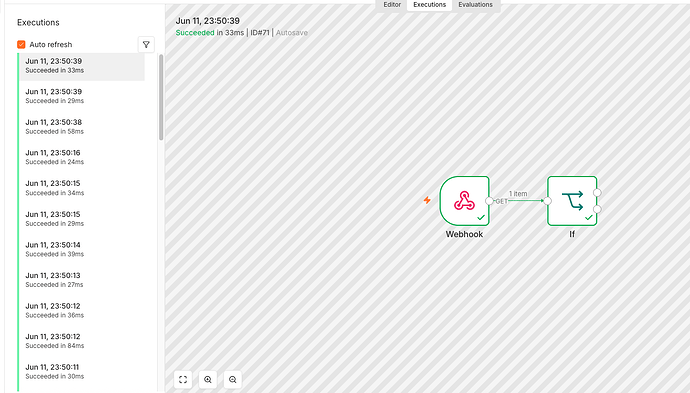Image resolution: width=690 pixels, height=393 pixels.
Task: Switch to the Editor tab
Action: 392,5
